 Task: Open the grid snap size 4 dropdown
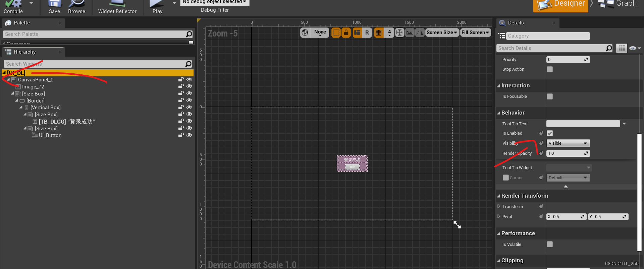click(x=389, y=32)
